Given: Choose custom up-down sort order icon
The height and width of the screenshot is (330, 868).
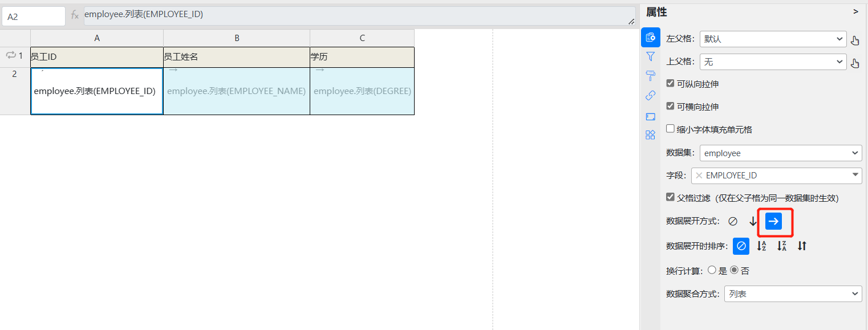Looking at the screenshot, I should [802, 246].
